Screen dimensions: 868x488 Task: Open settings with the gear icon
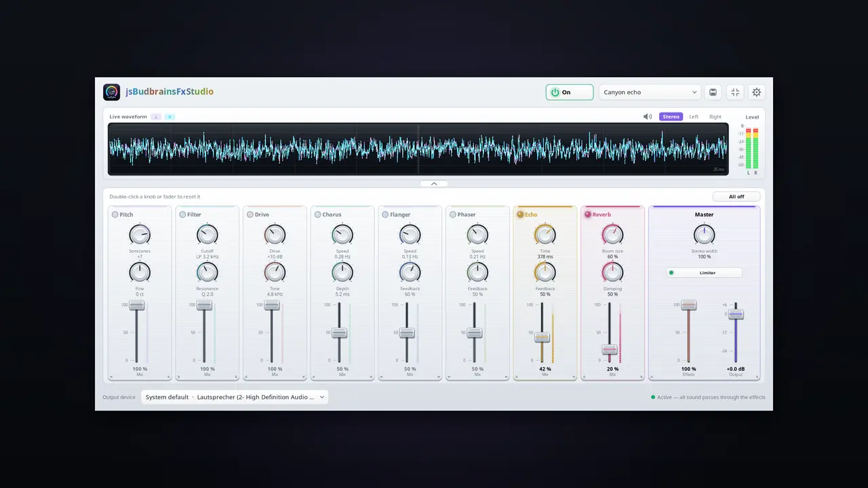pos(757,92)
